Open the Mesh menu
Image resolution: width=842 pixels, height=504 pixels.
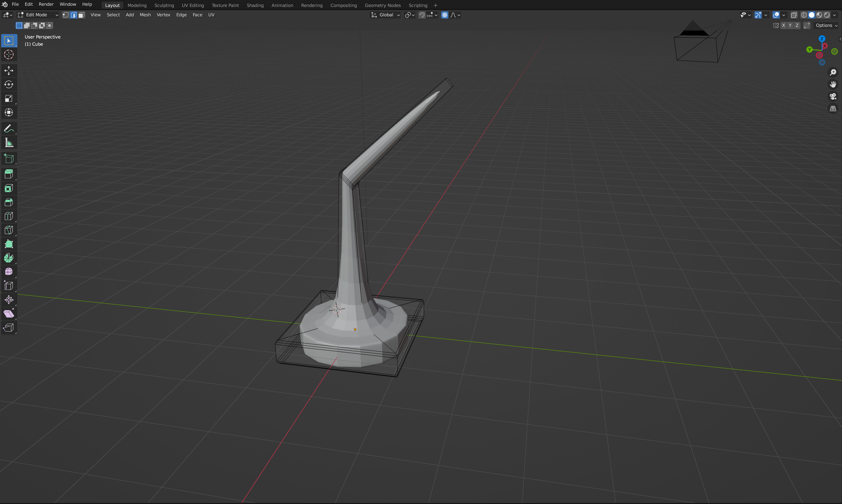point(145,15)
